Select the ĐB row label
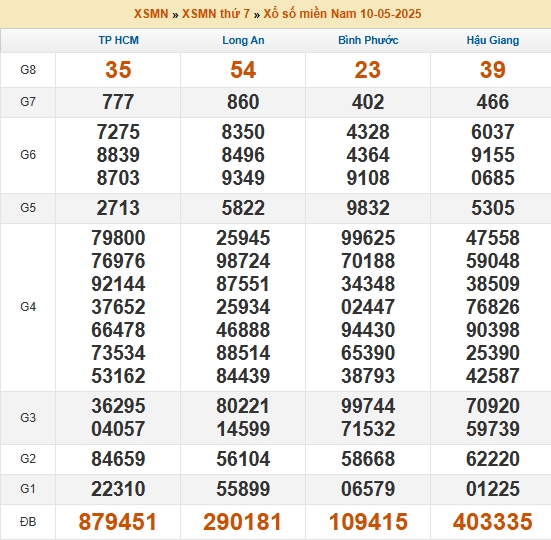The image size is (551, 540). (28, 521)
